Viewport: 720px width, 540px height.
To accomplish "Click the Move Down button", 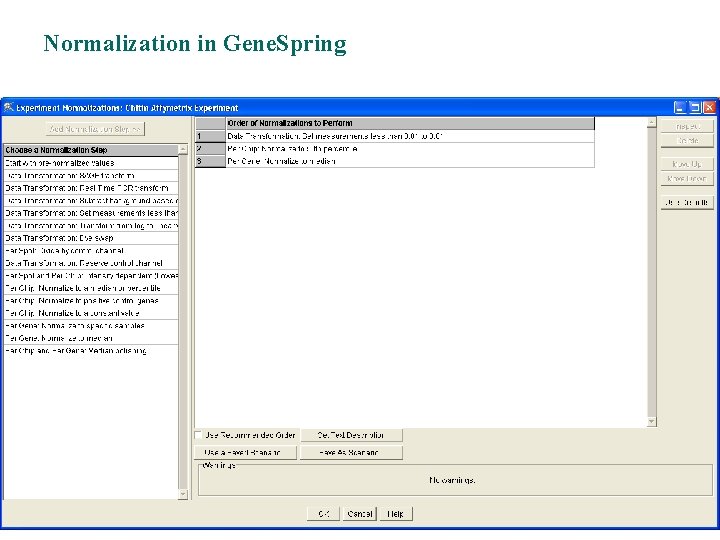I will (687, 178).
